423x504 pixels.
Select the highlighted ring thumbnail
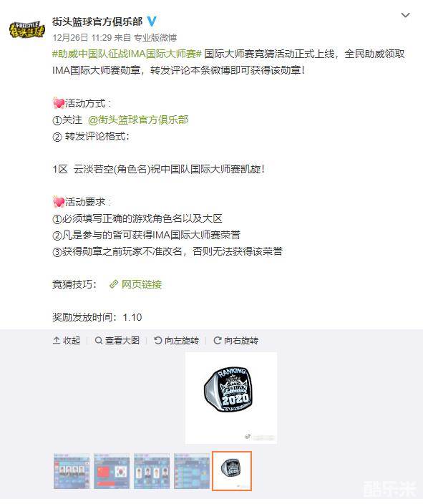232,471
